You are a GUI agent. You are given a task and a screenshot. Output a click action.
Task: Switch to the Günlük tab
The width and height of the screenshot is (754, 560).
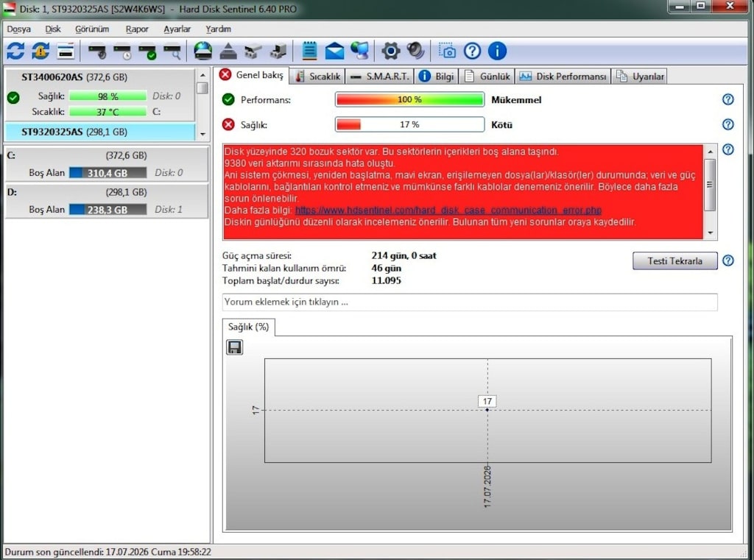coord(487,77)
